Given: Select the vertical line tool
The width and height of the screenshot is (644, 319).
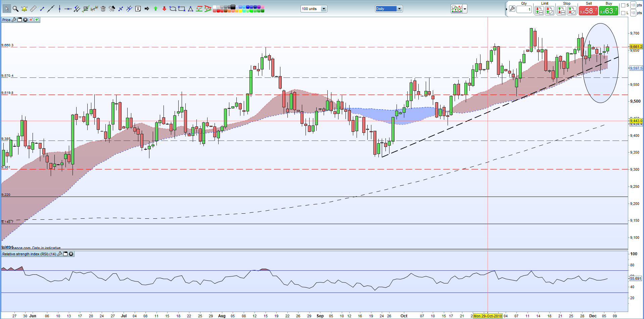Looking at the screenshot, I should [60, 9].
